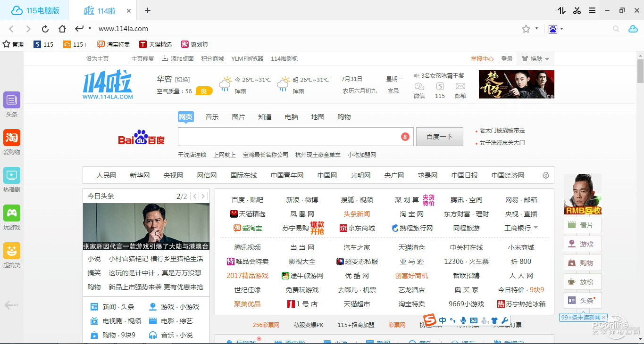
Task: Click the browser refresh icon
Action: click(45, 29)
